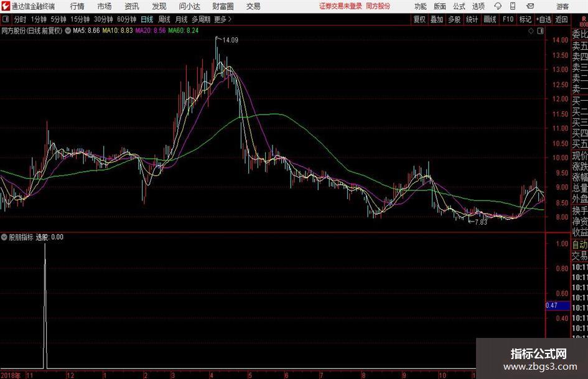Click the 14.00 price axis label
Screen dimensions: 588x379
point(560,40)
